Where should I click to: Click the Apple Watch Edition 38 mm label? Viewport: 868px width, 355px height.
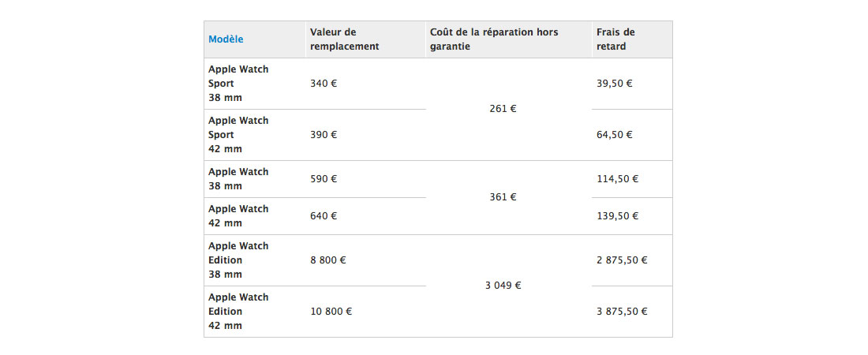(238, 260)
